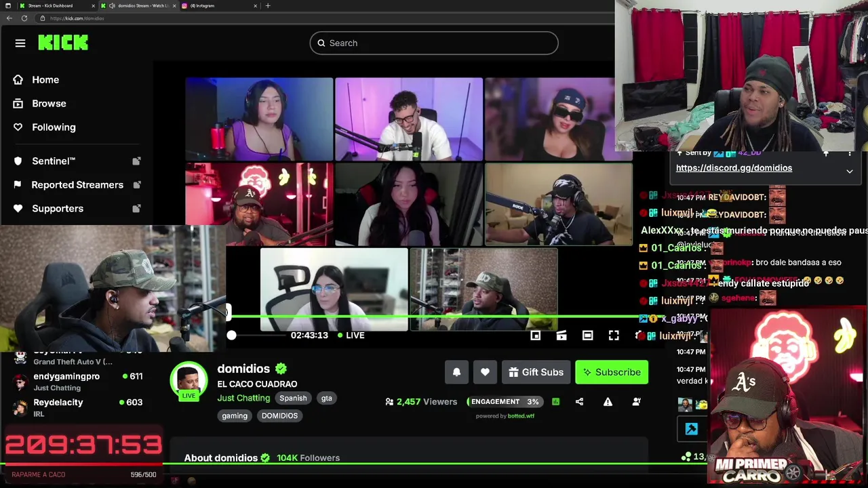Click the domidios channel name
868x488 pixels.
(x=243, y=369)
